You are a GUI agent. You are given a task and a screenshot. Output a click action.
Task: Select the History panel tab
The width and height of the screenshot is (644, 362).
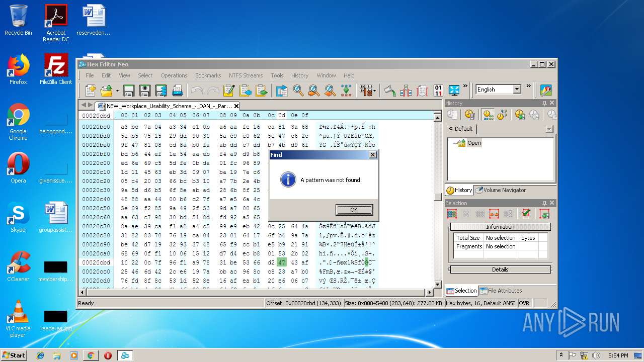[459, 190]
